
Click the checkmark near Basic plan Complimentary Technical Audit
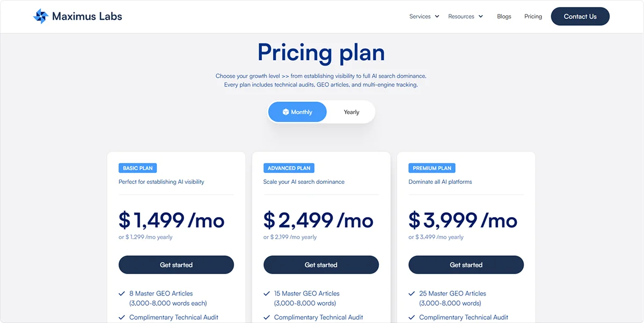pos(121,317)
